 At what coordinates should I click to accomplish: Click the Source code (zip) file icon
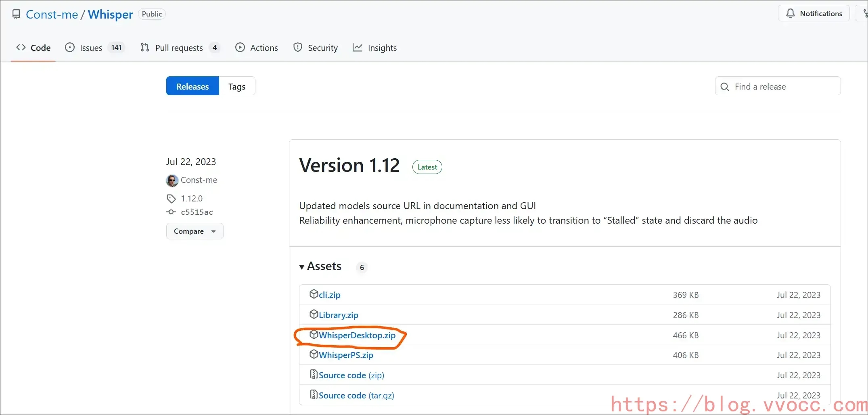(x=314, y=375)
